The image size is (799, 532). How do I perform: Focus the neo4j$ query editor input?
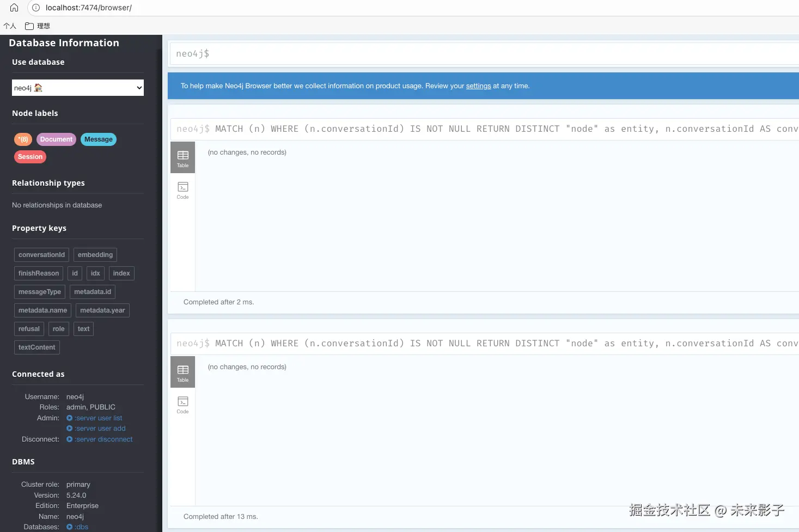(485, 54)
